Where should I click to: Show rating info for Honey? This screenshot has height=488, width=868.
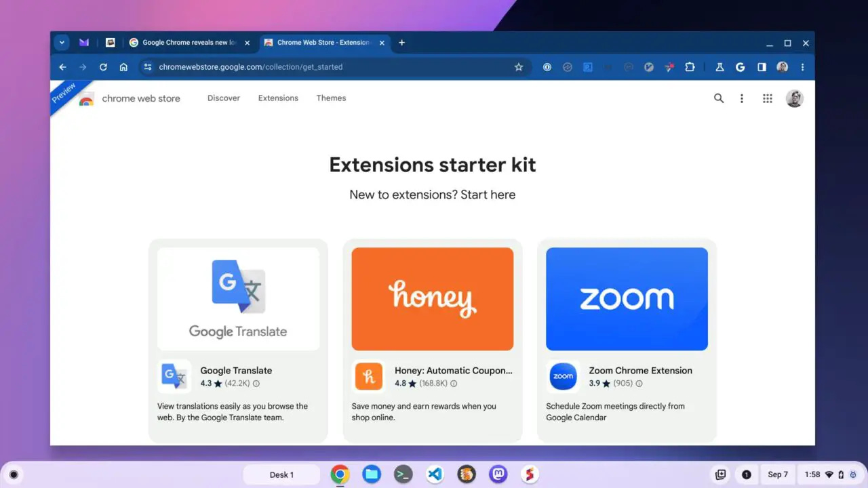pyautogui.click(x=454, y=384)
